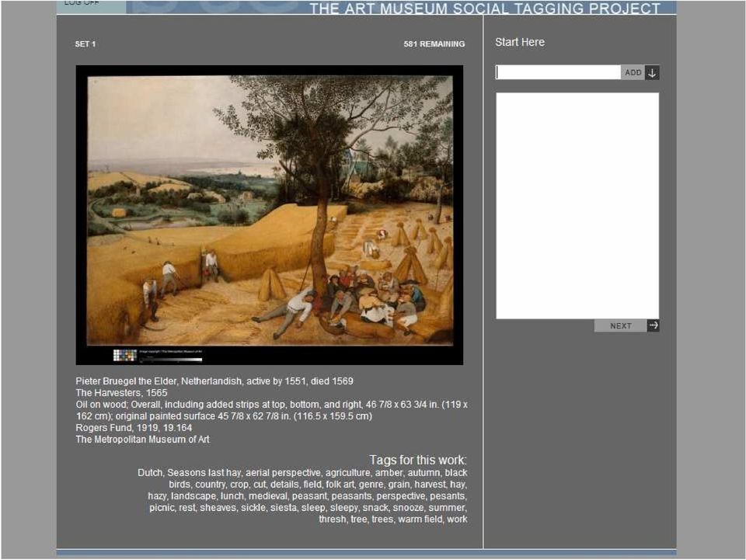Click the down-arrow icon beside ADD

[x=652, y=73]
